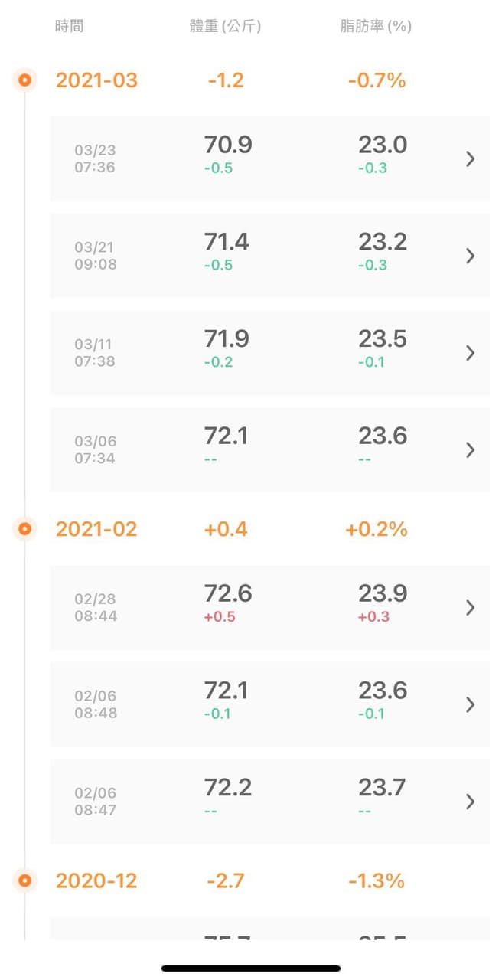Tap the 時間 column header
Viewport: 502px width, 980px height.
click(69, 26)
